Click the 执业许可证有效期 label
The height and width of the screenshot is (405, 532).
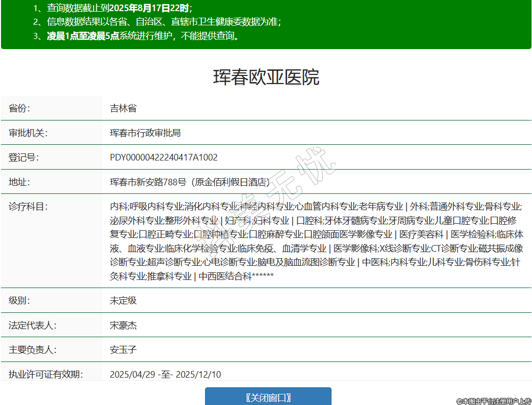click(x=46, y=375)
